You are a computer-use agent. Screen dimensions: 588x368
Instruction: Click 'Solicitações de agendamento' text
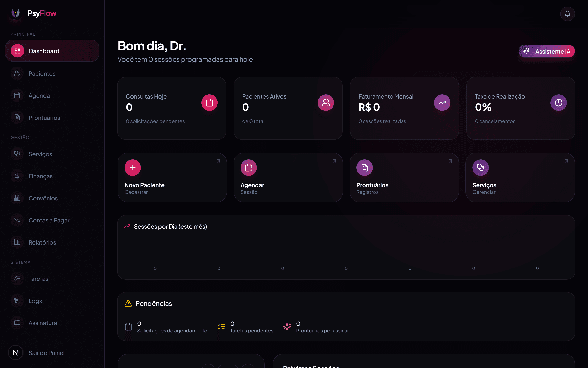(x=172, y=331)
